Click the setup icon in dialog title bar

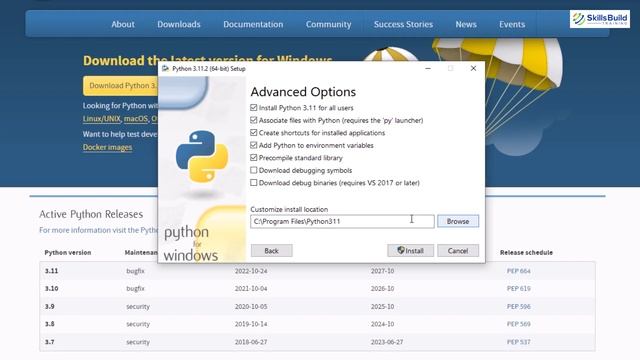click(165, 69)
